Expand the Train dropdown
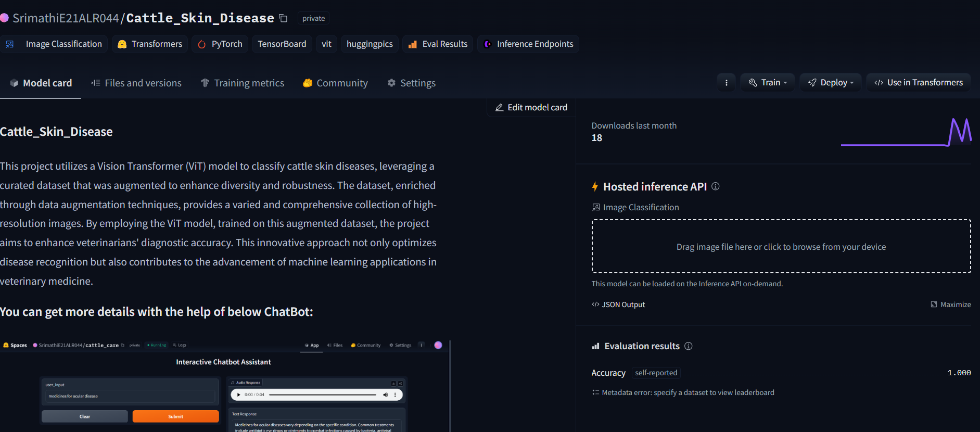This screenshot has width=980, height=432. pyautogui.click(x=768, y=83)
